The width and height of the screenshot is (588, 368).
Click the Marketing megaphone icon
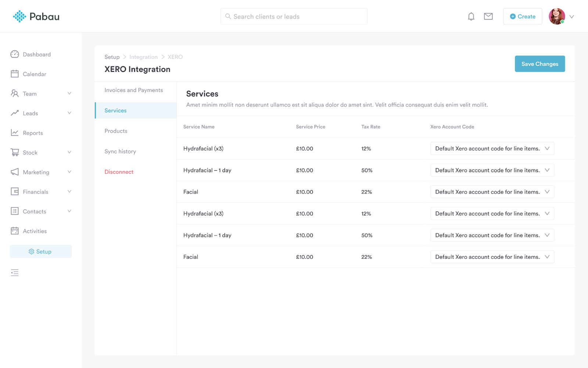(15, 172)
